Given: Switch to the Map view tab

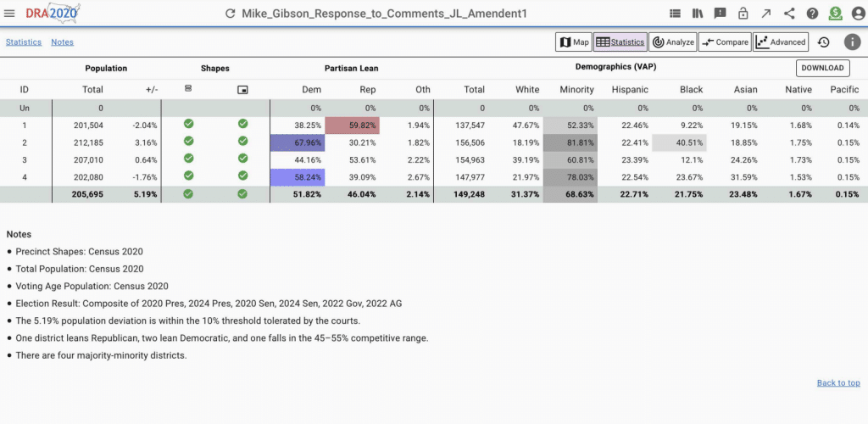Looking at the screenshot, I should click(x=574, y=42).
